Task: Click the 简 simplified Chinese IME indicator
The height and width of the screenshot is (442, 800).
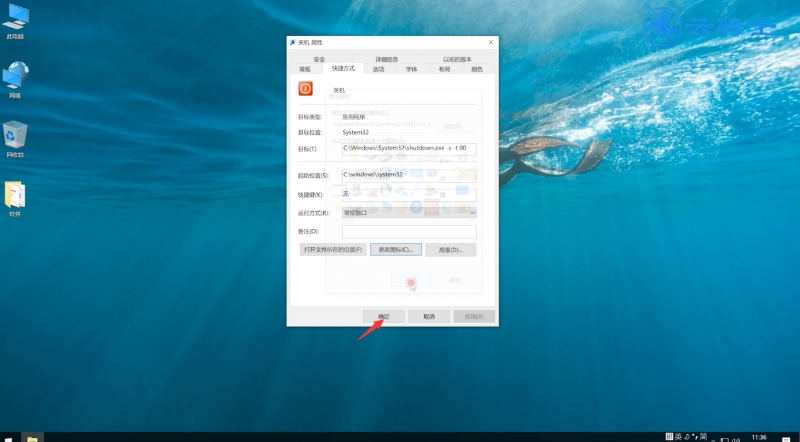Action: [x=703, y=436]
